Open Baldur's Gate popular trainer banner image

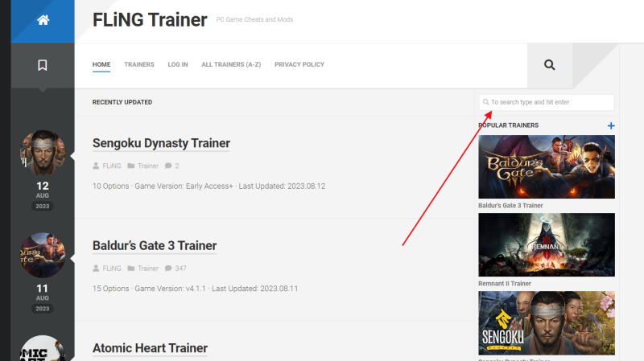pyautogui.click(x=547, y=167)
